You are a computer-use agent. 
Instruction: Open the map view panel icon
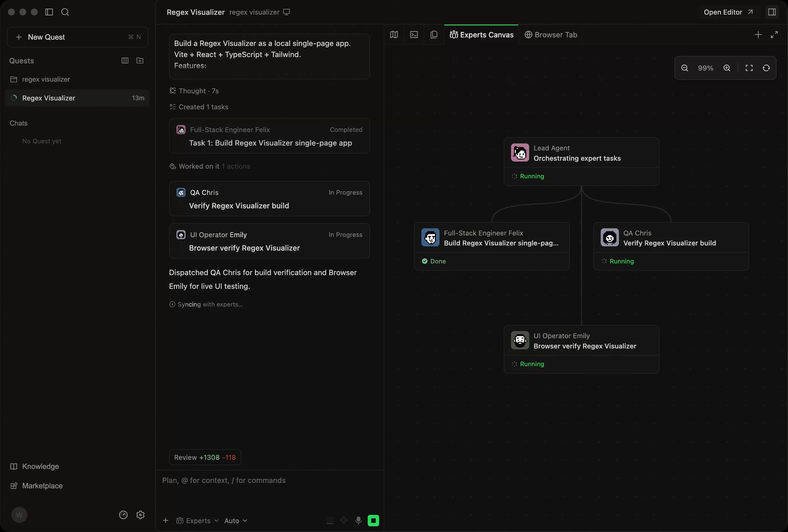point(394,35)
